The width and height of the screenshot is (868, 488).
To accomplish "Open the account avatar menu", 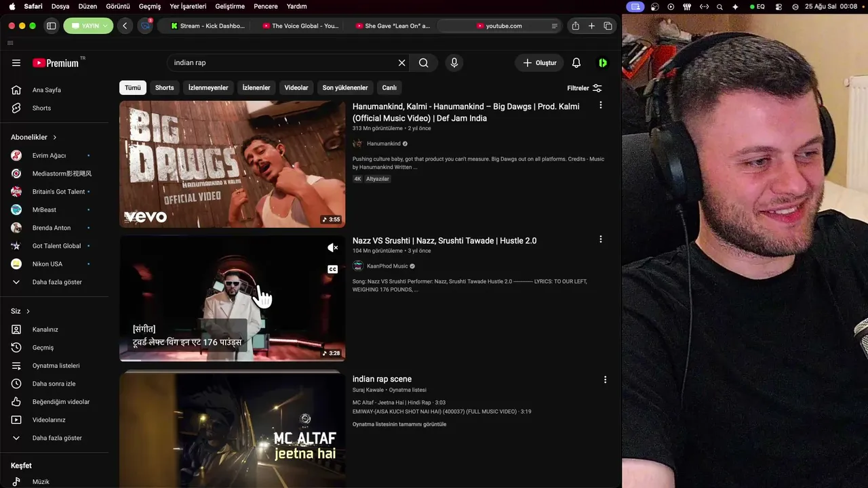I will point(602,63).
